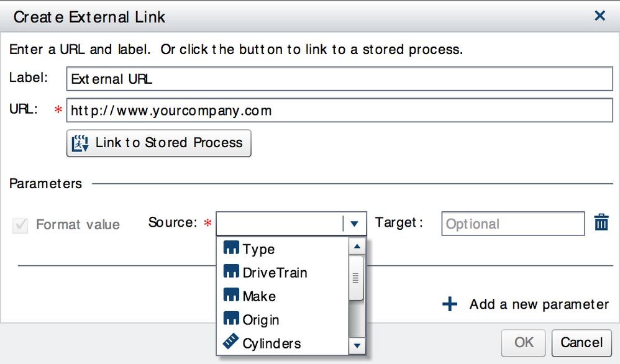Open the Source dropdown arrow
The image size is (620, 364).
(355, 224)
